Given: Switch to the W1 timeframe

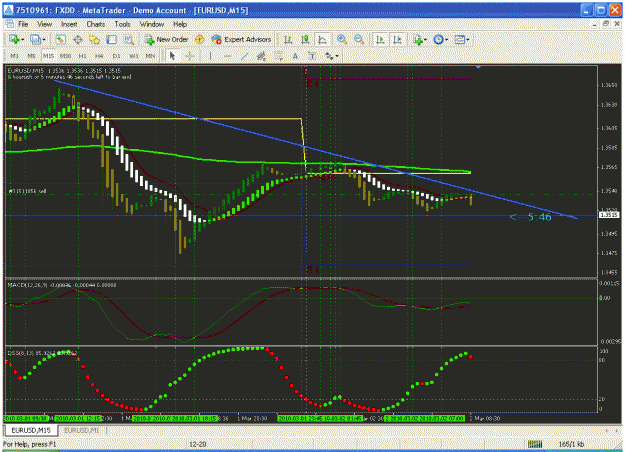Looking at the screenshot, I should pyautogui.click(x=134, y=56).
